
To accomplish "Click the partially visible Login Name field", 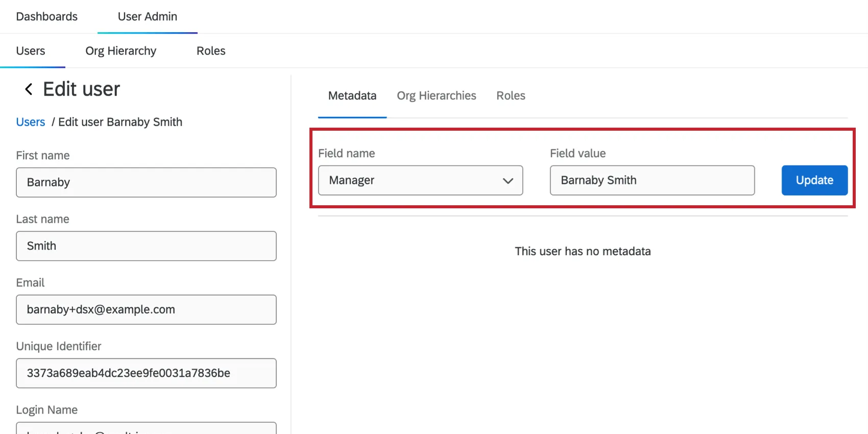I will pyautogui.click(x=146, y=428).
